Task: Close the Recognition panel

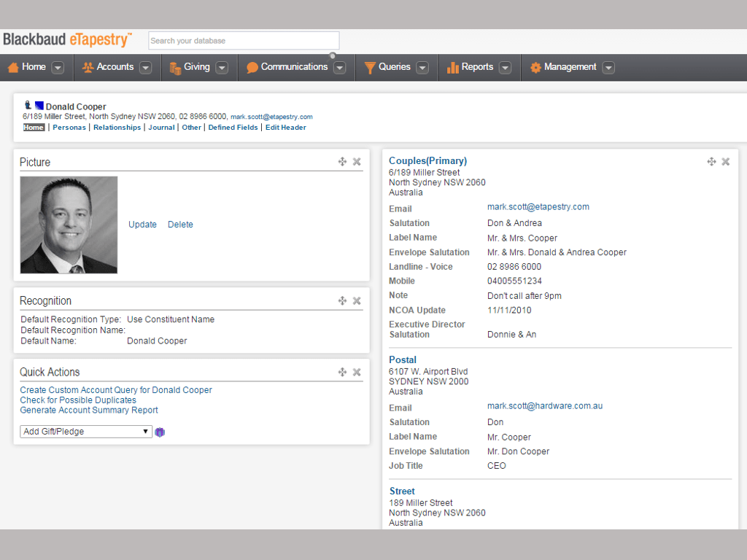Action: (x=357, y=300)
